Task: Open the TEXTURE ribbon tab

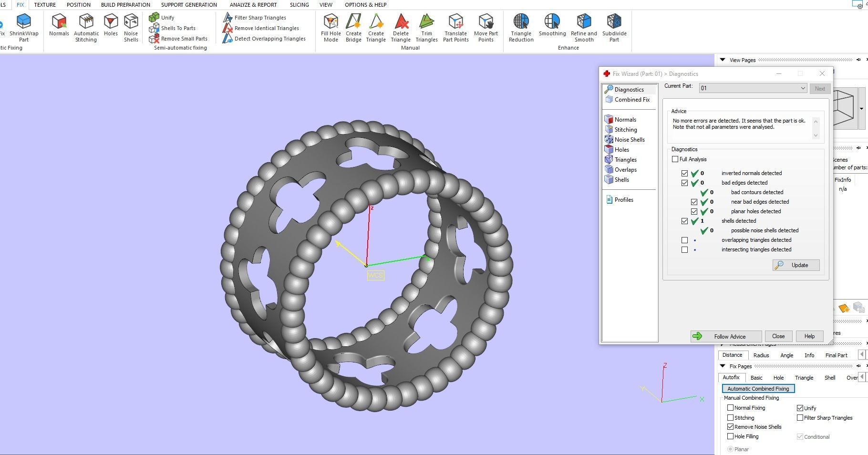Action: click(45, 5)
